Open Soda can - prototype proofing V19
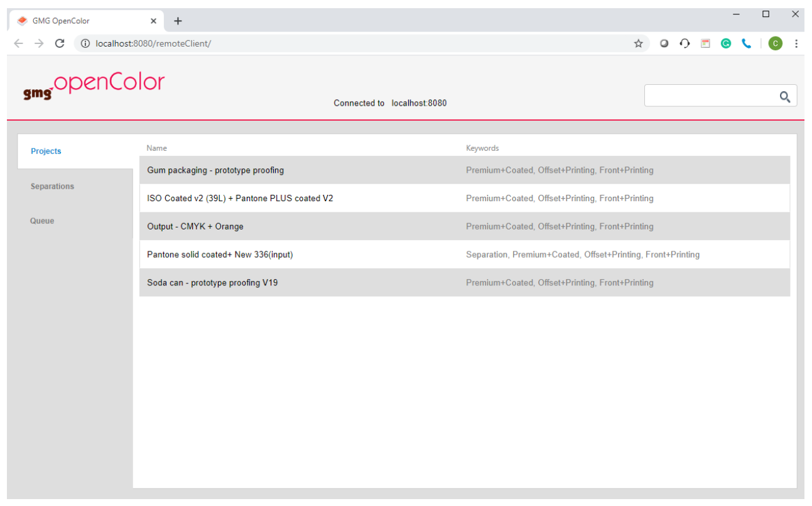This screenshot has width=812, height=506. [x=465, y=283]
